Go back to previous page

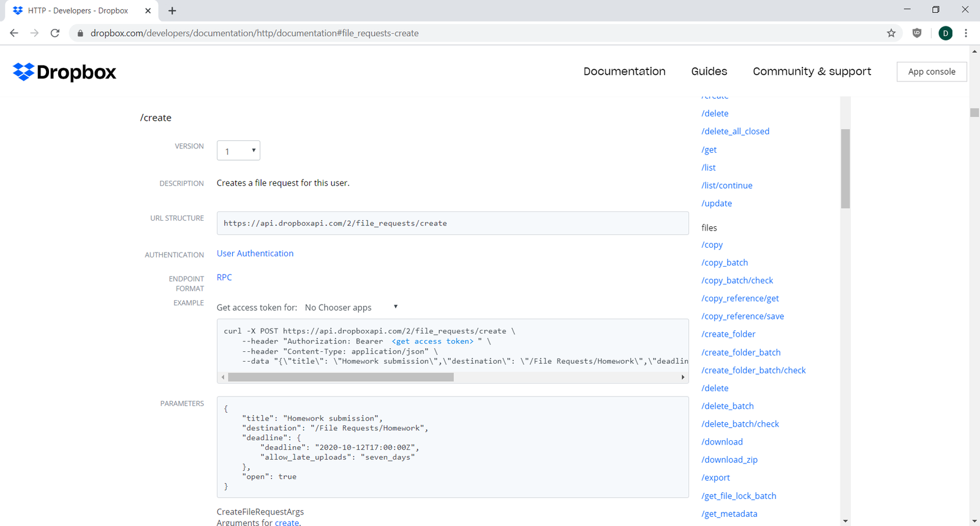pos(14,33)
